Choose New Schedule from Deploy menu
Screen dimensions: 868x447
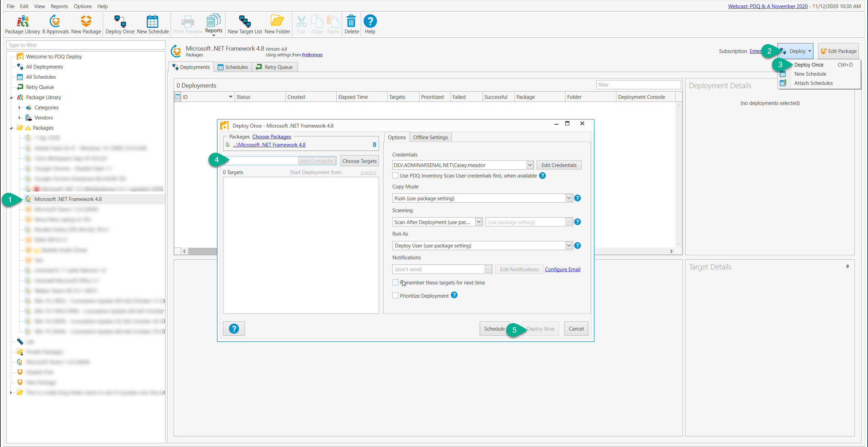[x=810, y=74]
